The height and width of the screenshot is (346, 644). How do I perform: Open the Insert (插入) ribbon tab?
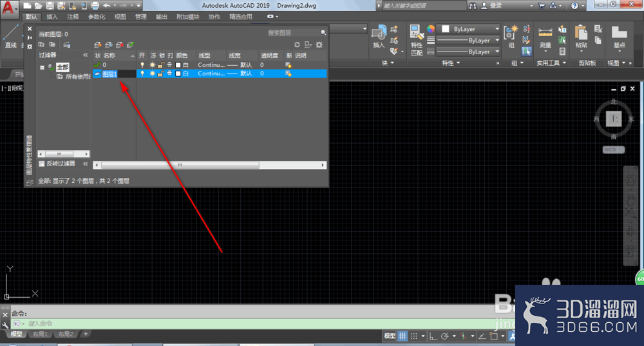point(52,17)
